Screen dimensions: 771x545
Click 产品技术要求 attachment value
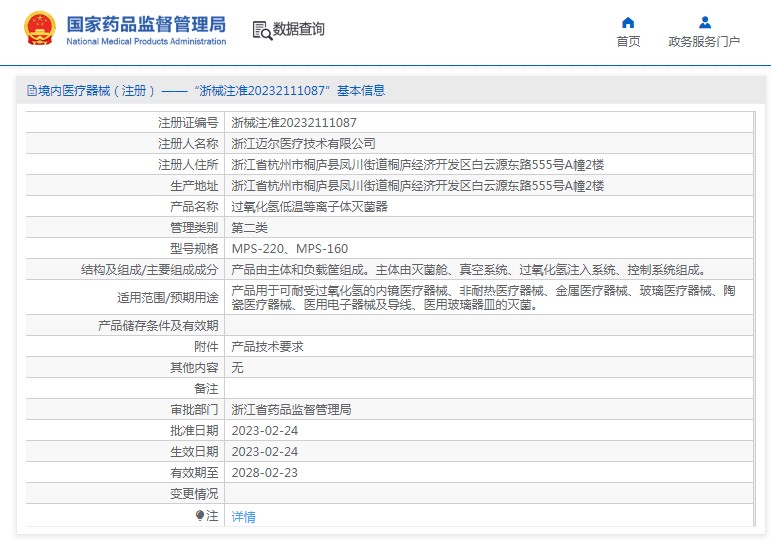pyautogui.click(x=267, y=347)
